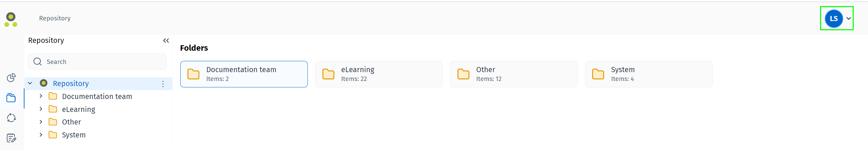868x150 pixels.
Task: Open the dashboard pie chart icon
Action: tap(11, 78)
